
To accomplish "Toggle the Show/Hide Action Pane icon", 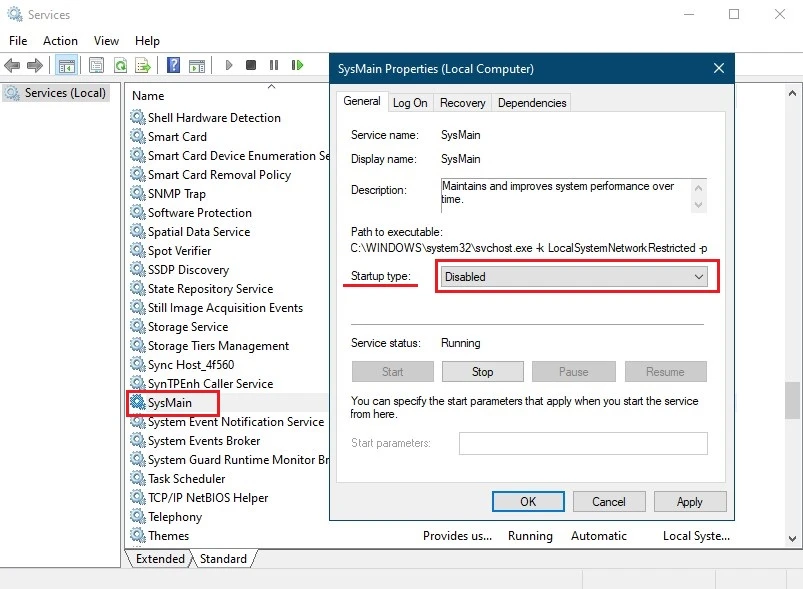I will (x=197, y=65).
